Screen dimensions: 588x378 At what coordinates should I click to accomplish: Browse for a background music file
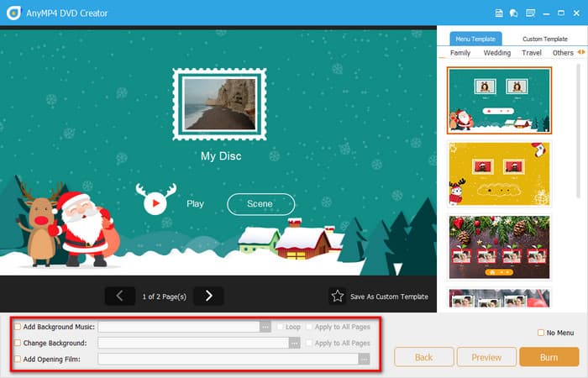click(265, 327)
